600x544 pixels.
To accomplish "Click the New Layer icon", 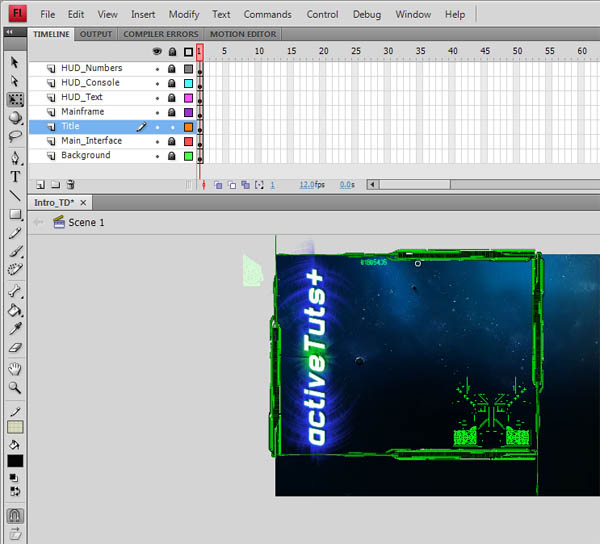I will coord(40,185).
